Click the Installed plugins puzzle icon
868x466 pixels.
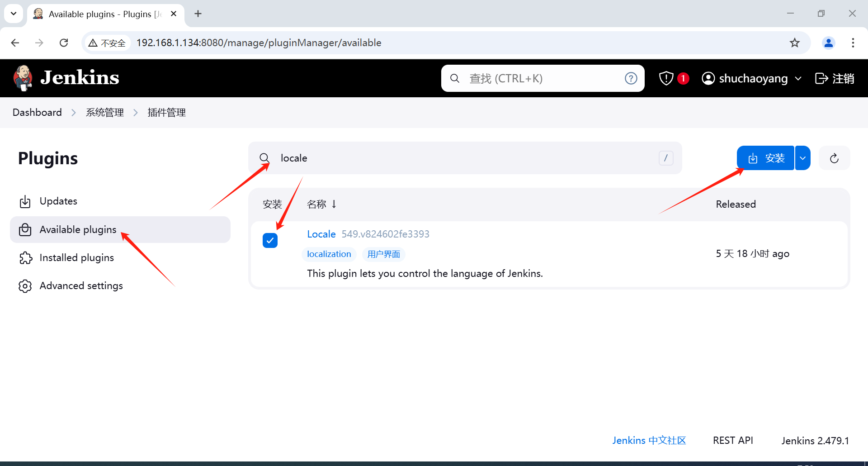tap(25, 258)
